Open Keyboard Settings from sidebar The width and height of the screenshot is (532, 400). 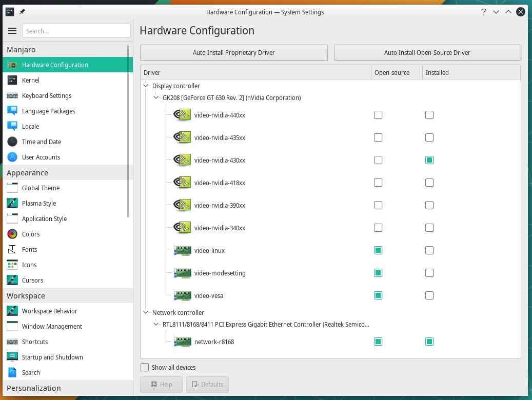coord(68,96)
